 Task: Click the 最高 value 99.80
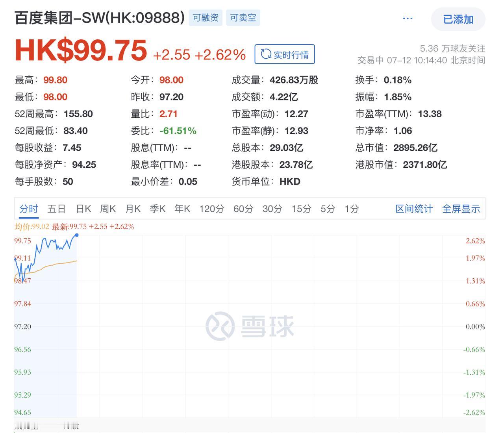point(56,80)
